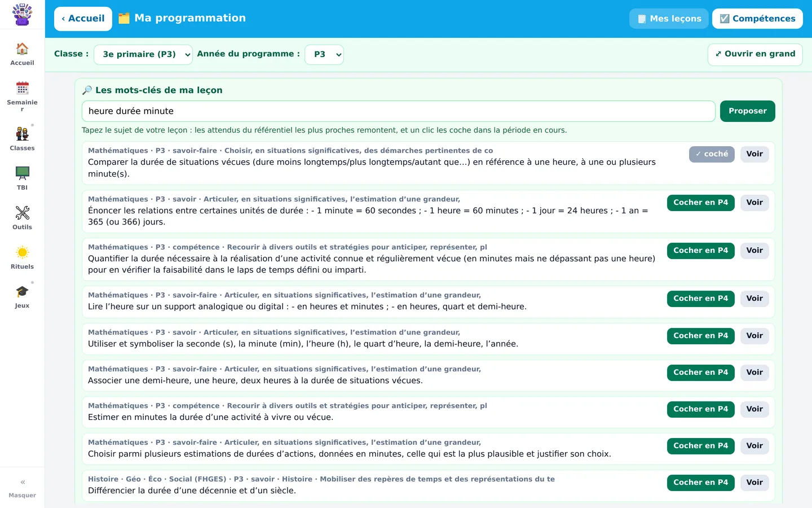This screenshot has height=508, width=812.
Task: Click the 'Les mots-clés de ma leçon' heading
Action: 152,90
